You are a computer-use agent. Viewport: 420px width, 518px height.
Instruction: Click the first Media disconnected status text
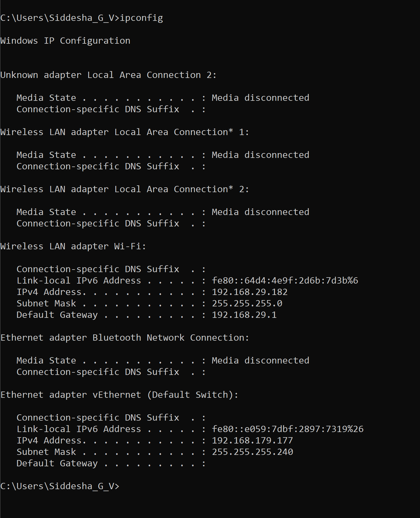tap(260, 98)
